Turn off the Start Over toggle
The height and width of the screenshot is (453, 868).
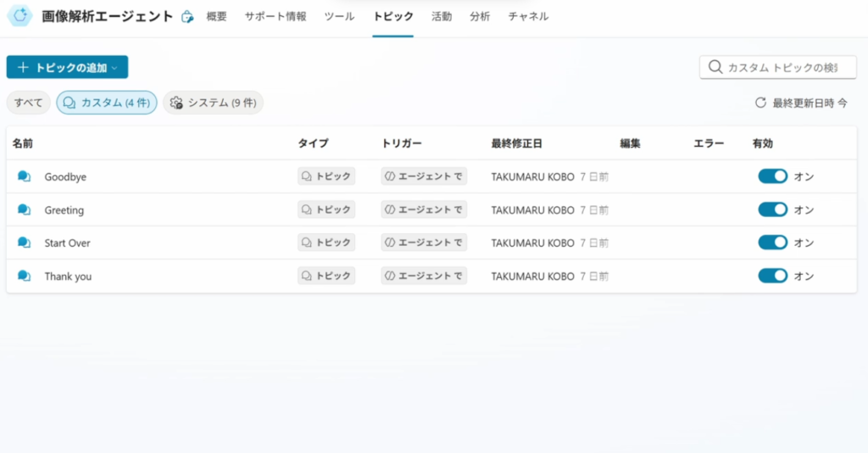click(x=772, y=243)
